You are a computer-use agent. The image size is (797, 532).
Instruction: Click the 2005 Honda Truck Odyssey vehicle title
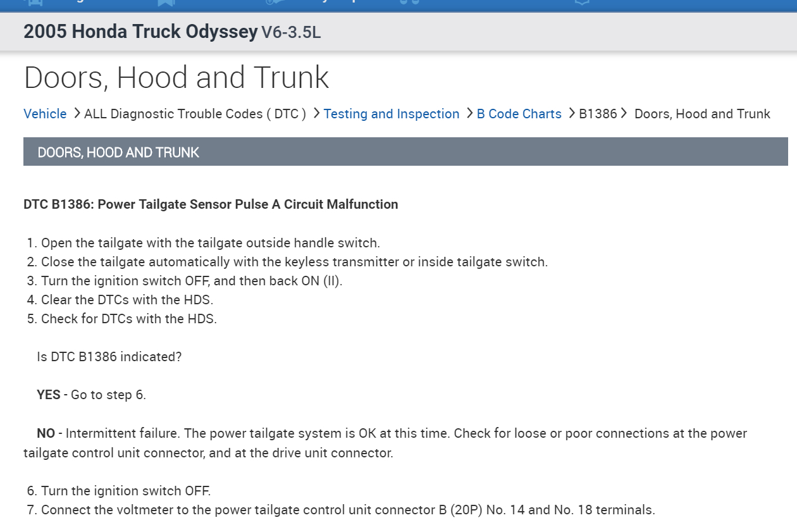tap(140, 32)
